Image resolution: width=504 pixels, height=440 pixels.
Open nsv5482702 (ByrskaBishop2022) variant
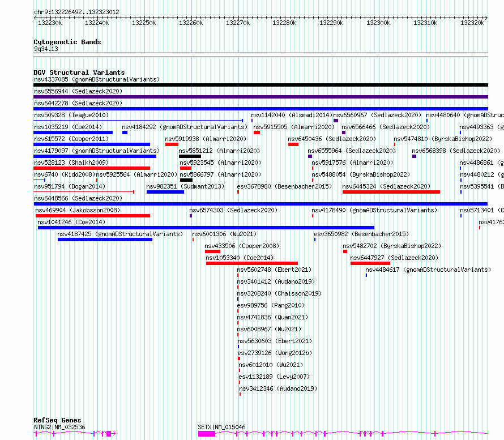[392, 246]
